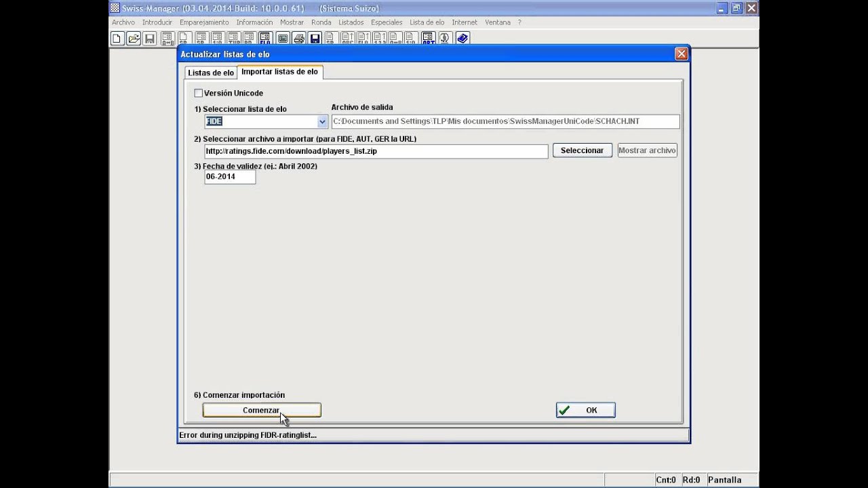
Task: Click the blue help book icon
Action: 462,39
